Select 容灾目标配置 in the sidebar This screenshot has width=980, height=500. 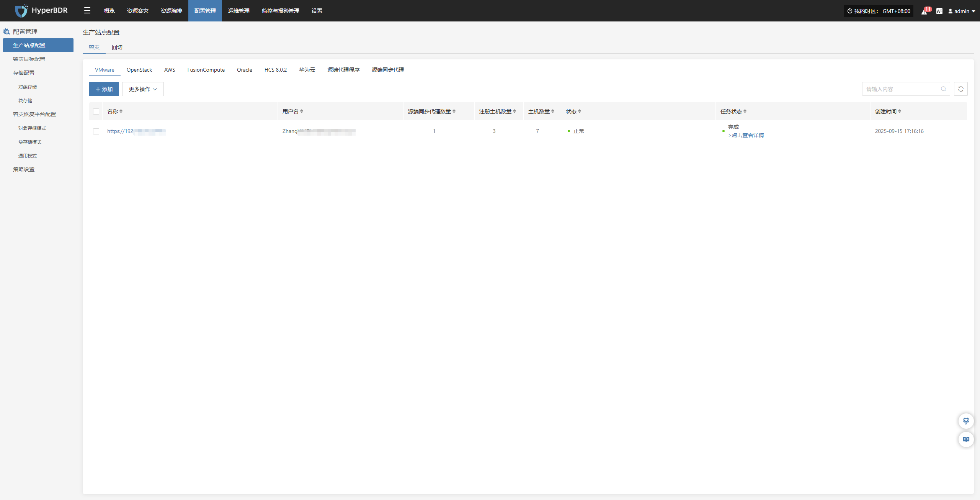pyautogui.click(x=29, y=59)
